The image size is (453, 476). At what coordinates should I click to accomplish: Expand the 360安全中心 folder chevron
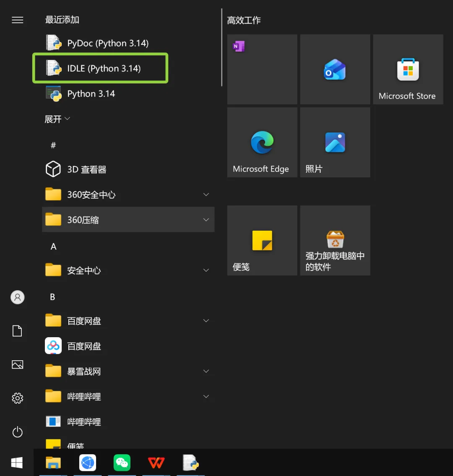(x=206, y=195)
